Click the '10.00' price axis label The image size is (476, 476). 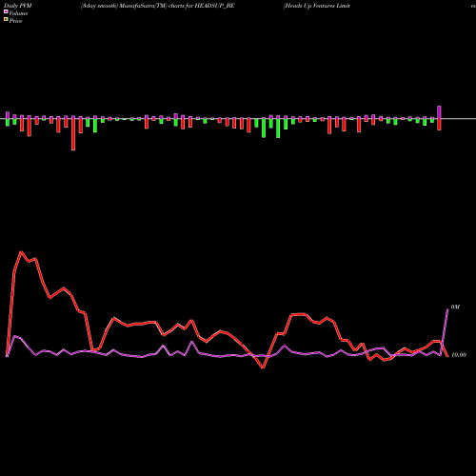(459, 355)
